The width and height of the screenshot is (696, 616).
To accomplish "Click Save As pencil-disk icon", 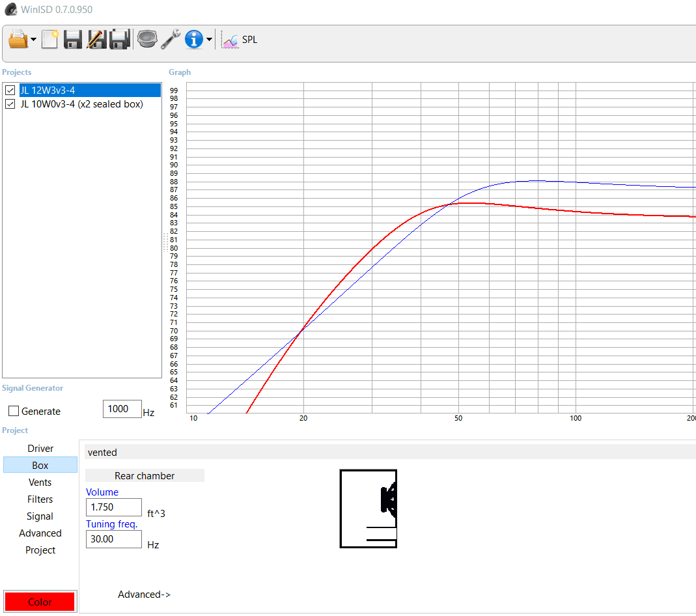I will pyautogui.click(x=97, y=40).
